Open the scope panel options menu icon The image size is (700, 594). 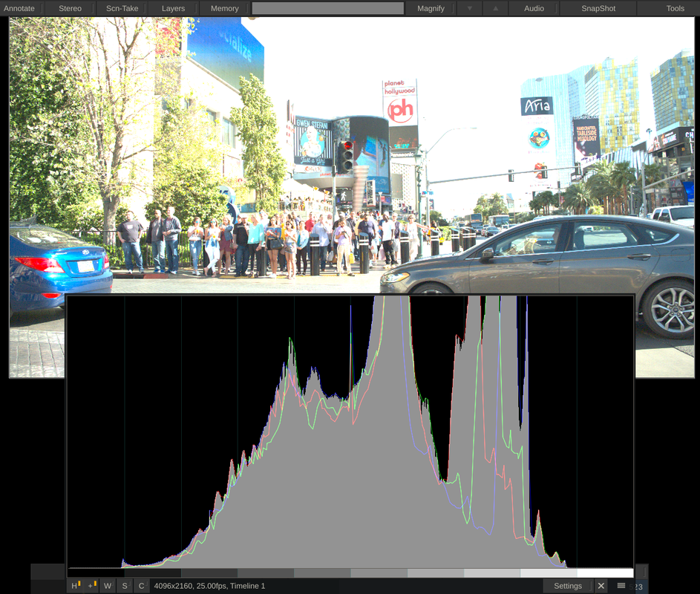pos(621,586)
